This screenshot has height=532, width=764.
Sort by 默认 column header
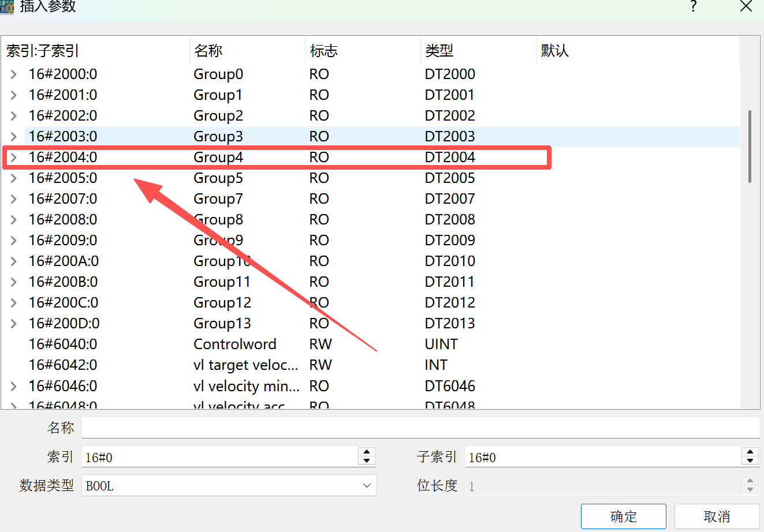coord(638,51)
